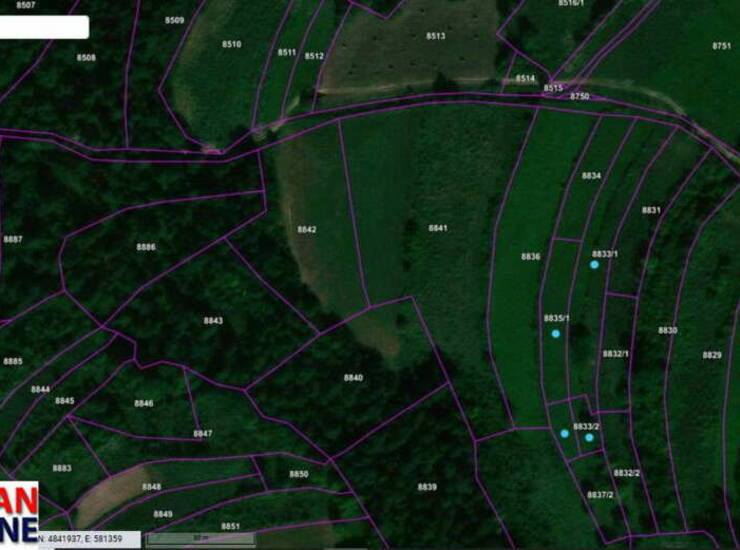This screenshot has height=550, width=740.
Task: Choose the 8844 parcel number
Action: click(x=41, y=389)
